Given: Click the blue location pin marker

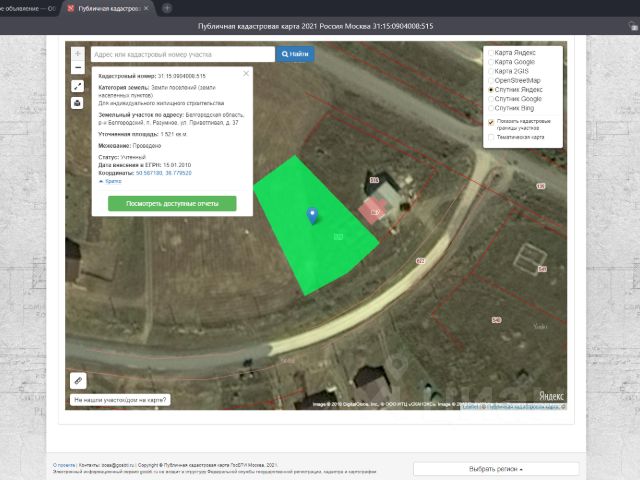Looking at the screenshot, I should [x=312, y=214].
